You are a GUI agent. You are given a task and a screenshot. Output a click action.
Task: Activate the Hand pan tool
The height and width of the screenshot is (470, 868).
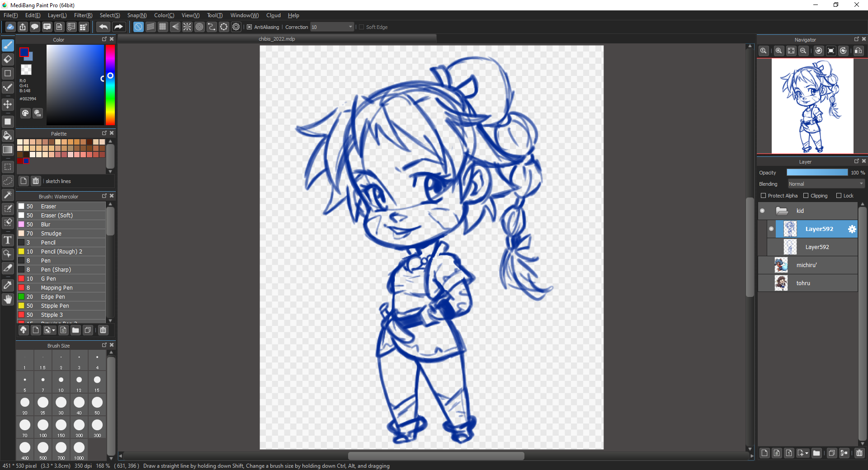8,299
